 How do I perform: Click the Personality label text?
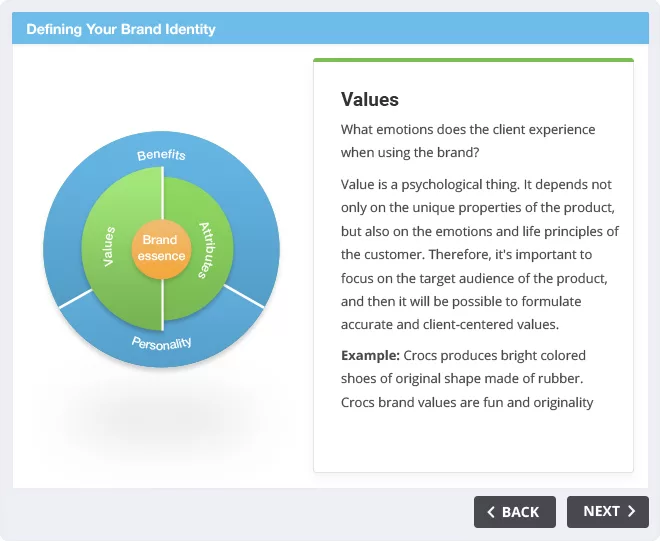(x=162, y=343)
